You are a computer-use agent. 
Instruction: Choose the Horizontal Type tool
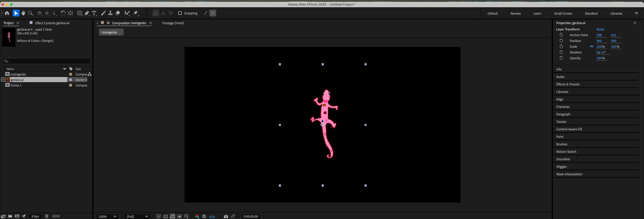[94, 13]
